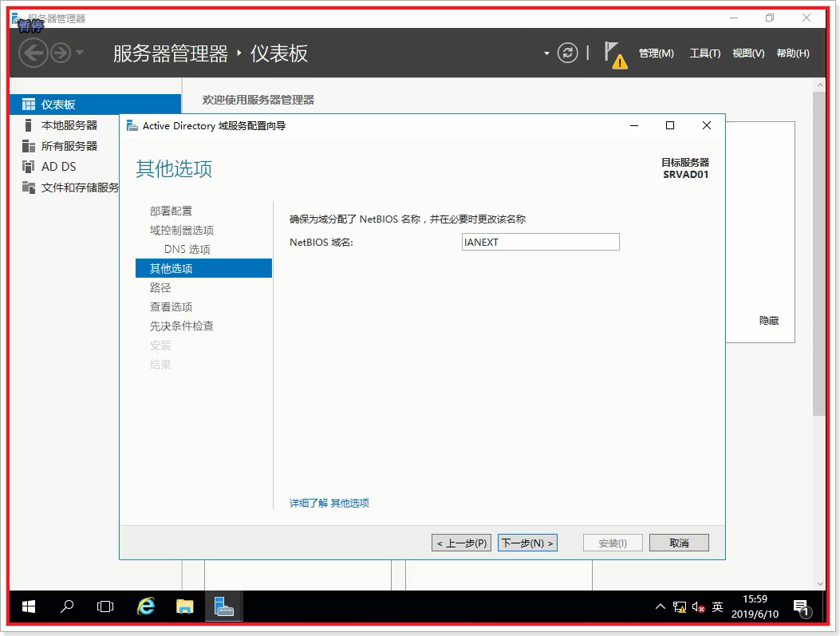
Task: Go to 查看选项 wizard step
Action: 171,307
